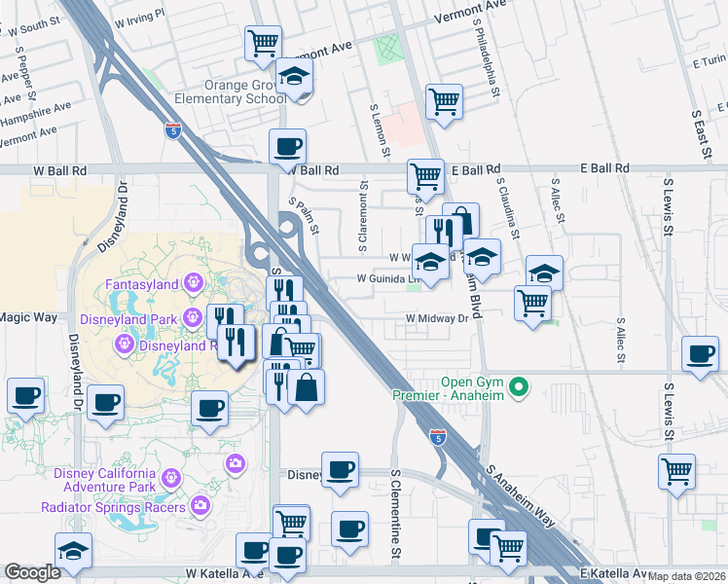Click the Google logo
Viewport: 728px width, 584px height.
(32, 573)
